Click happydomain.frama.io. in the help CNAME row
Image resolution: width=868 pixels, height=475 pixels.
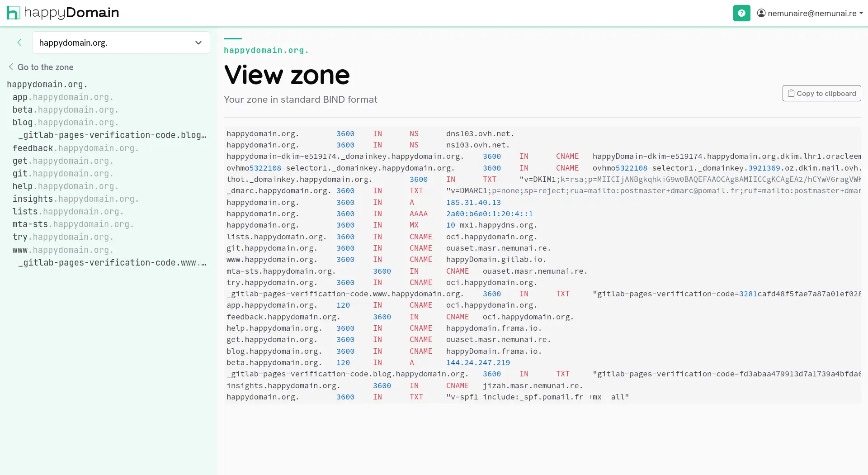pyautogui.click(x=494, y=328)
